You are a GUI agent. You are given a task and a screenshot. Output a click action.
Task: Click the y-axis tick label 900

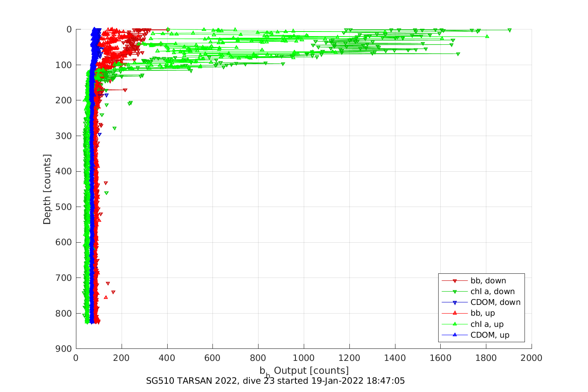[64, 349]
